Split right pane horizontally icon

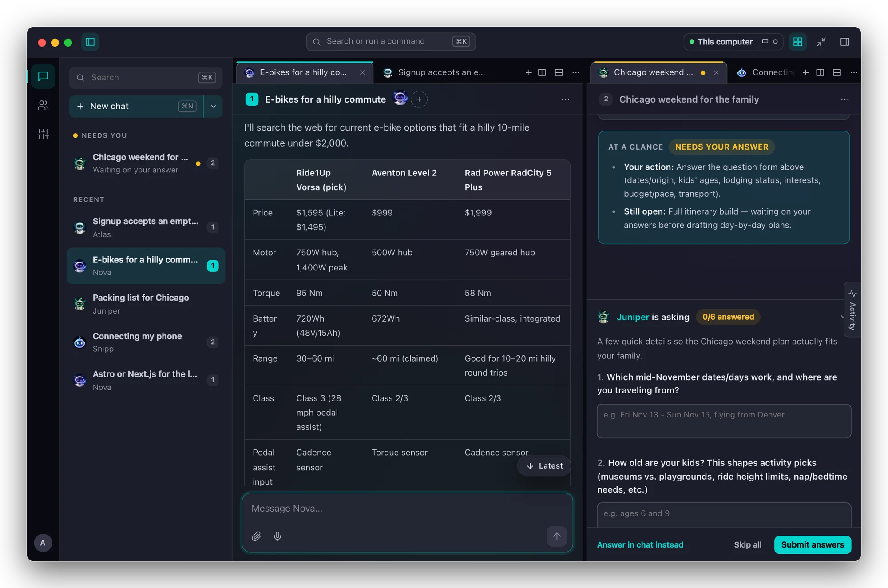(x=837, y=72)
